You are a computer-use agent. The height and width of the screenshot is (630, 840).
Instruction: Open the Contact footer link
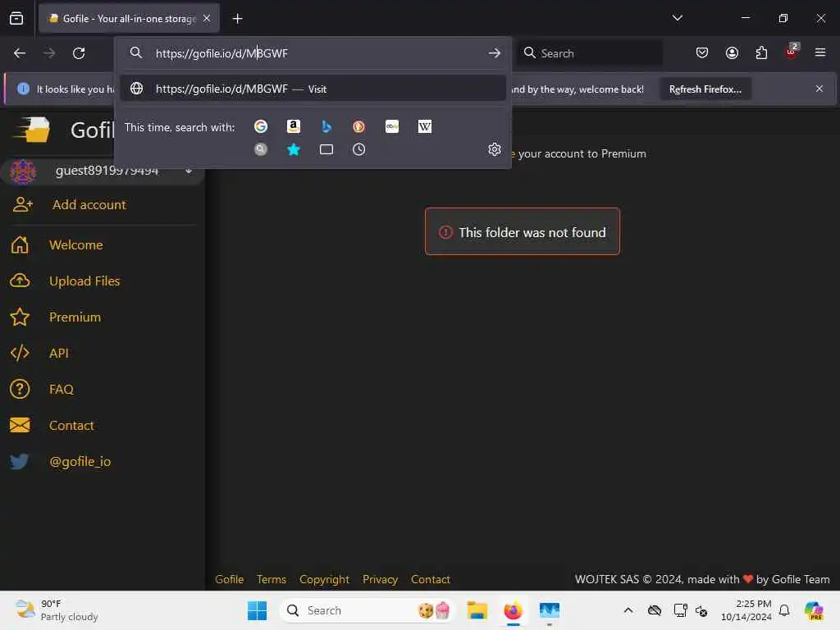point(430,579)
